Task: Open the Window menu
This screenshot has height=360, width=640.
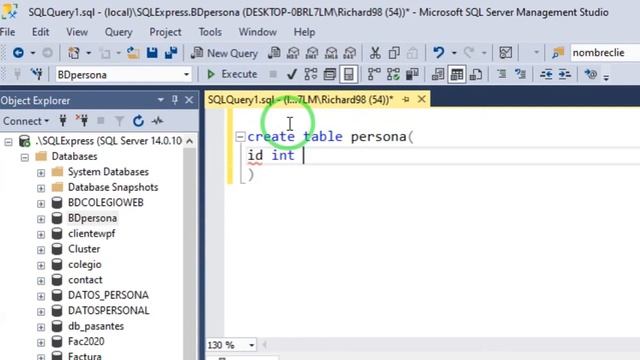Action: (258, 32)
